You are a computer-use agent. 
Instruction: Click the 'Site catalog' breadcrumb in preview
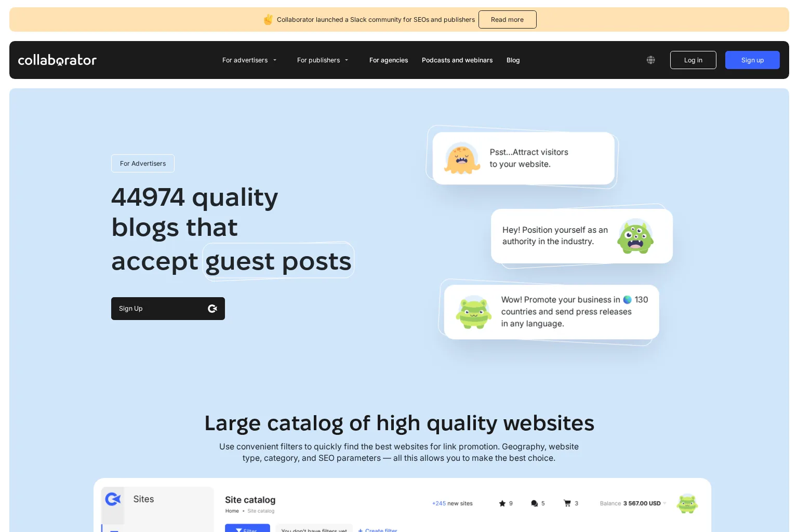[261, 511]
